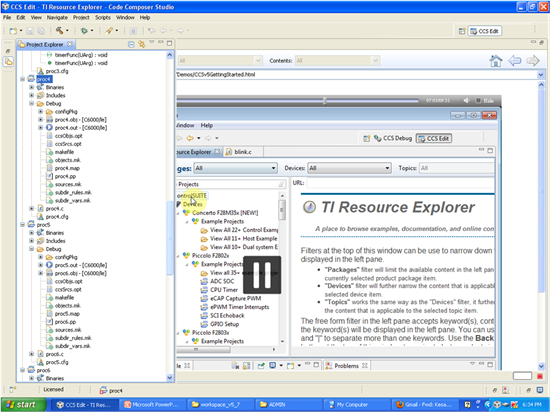Screen dimensions: 550x412
Task: Click the Problems tab in video
Action: [x=347, y=366]
